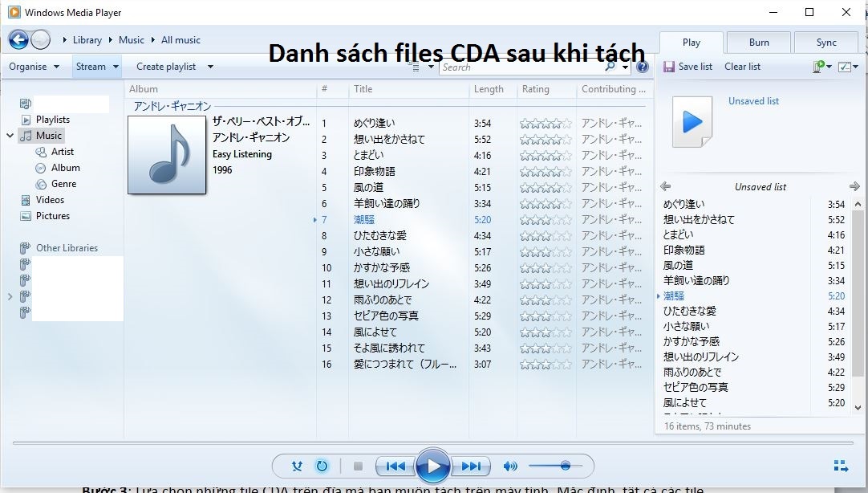Switch to the Sync tab
The image size is (868, 493).
826,43
